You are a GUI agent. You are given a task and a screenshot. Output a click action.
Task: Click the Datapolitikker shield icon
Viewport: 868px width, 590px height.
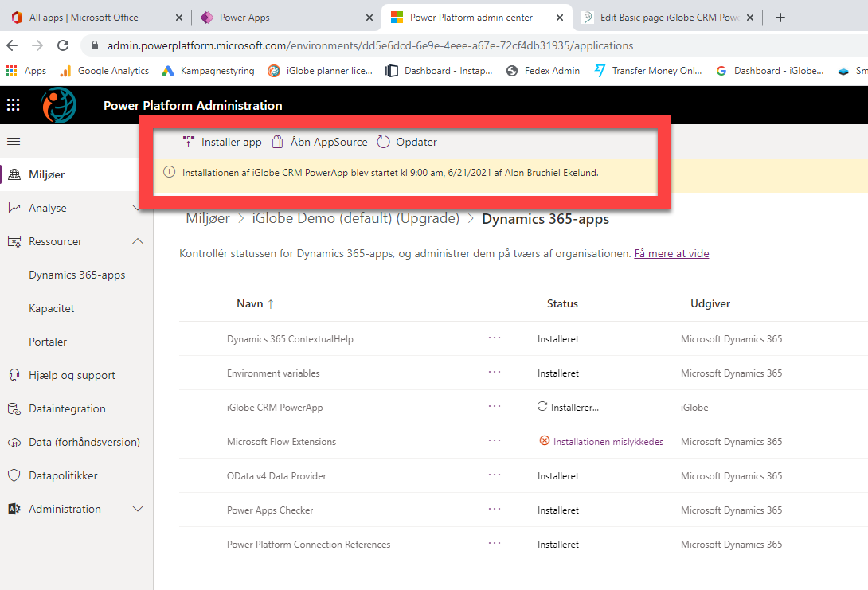[x=14, y=475]
